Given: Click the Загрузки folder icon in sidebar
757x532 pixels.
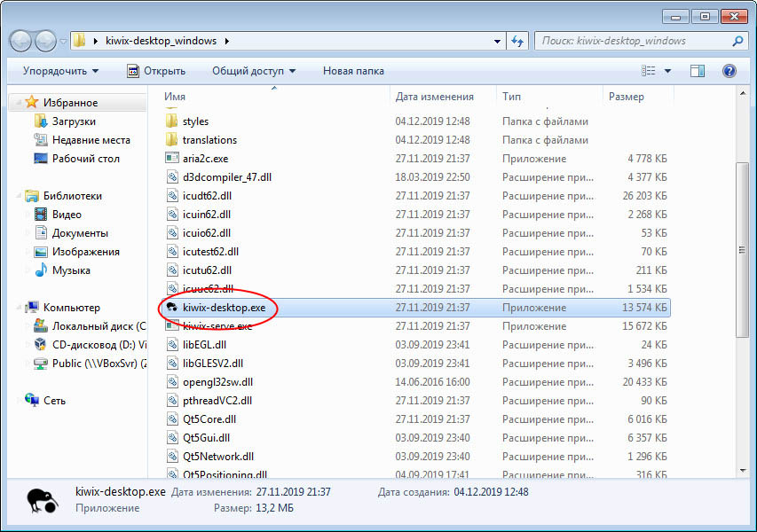Looking at the screenshot, I should click(x=41, y=121).
